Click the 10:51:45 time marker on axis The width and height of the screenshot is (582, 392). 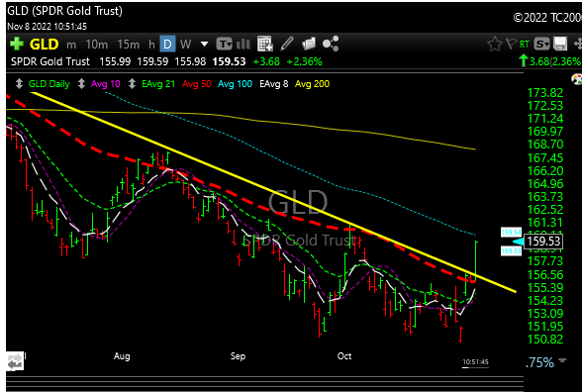click(475, 362)
